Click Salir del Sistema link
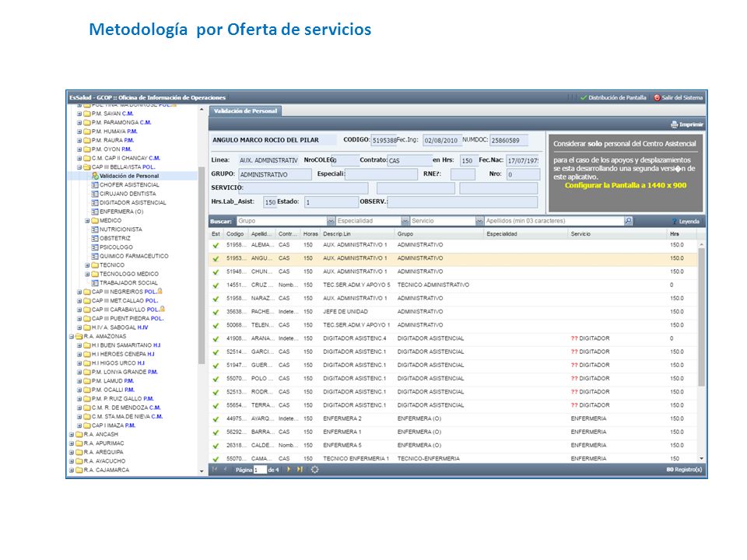 [682, 98]
